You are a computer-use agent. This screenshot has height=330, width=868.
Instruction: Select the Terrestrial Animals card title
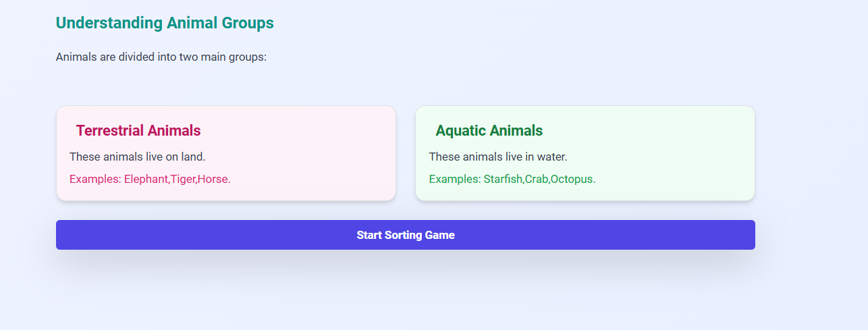pyautogui.click(x=138, y=130)
